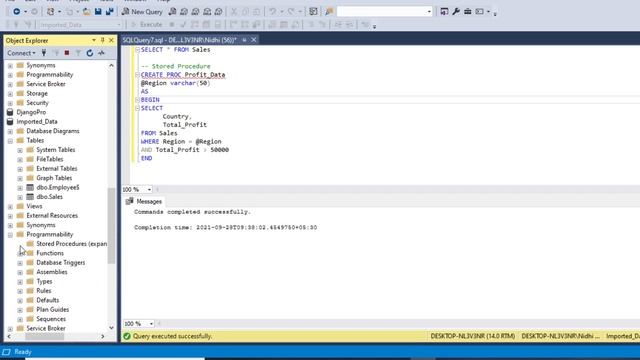Toggle auto-hide pin on Object Explorer
This screenshot has width=640, height=360.
point(102,40)
